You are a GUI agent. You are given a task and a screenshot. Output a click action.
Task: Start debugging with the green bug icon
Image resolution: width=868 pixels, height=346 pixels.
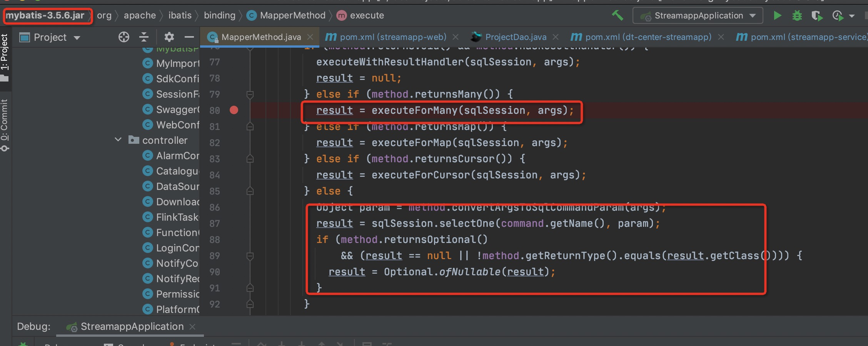pyautogui.click(x=797, y=16)
